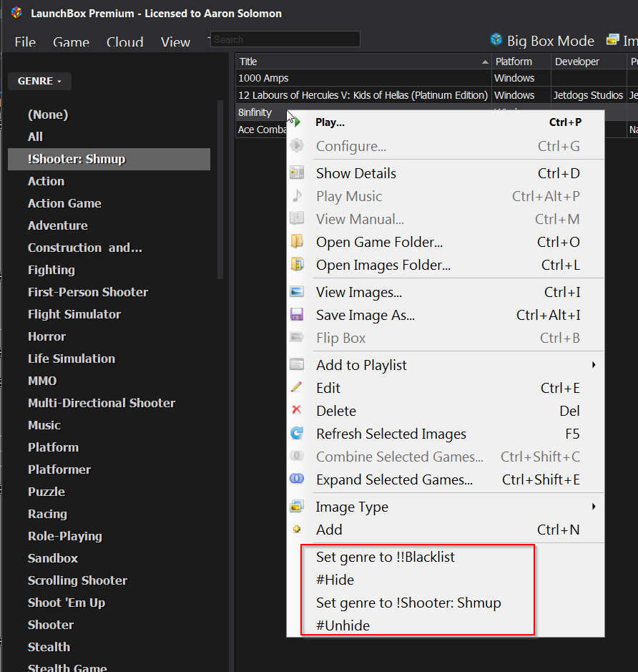Click the Save Image As floppy icon

(x=297, y=315)
